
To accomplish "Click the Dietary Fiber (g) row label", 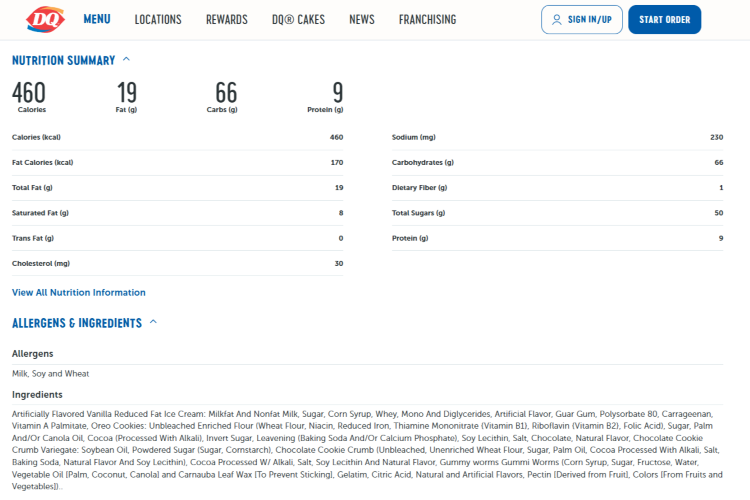I will 419,188.
